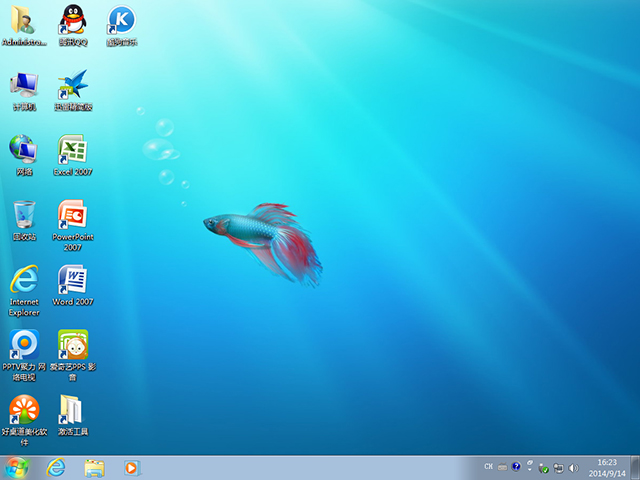Open the Start menu orb
The width and height of the screenshot is (640, 480).
pyautogui.click(x=16, y=468)
